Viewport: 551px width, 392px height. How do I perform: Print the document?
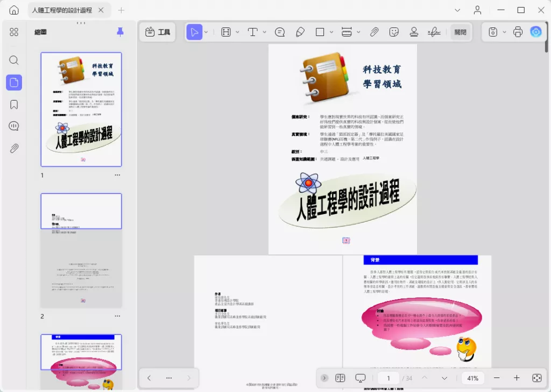(518, 32)
